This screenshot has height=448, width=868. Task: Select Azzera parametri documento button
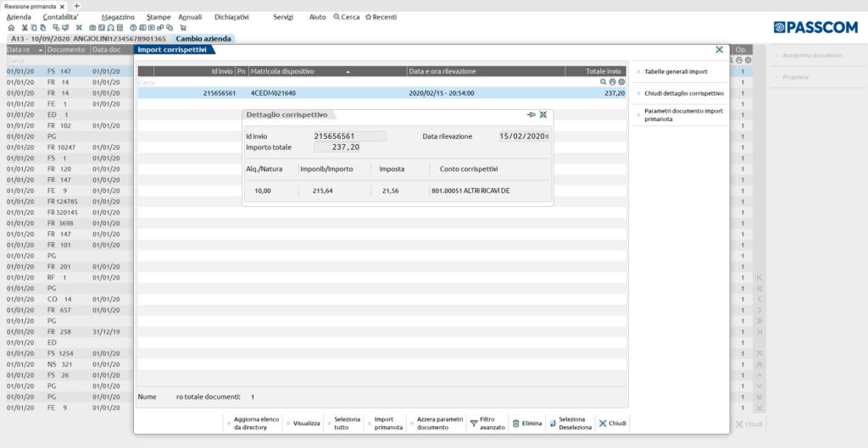[x=437, y=423]
